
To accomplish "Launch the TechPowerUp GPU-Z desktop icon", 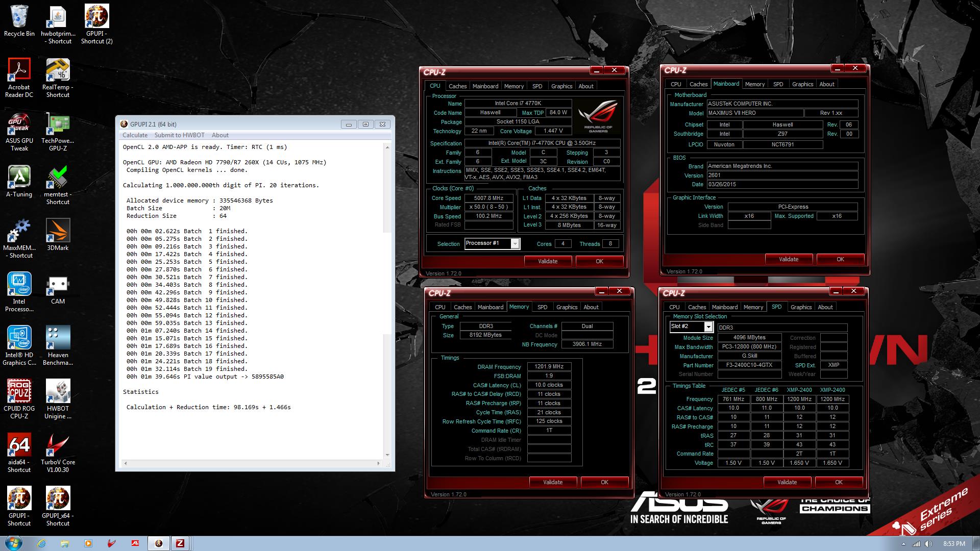I will pos(58,132).
